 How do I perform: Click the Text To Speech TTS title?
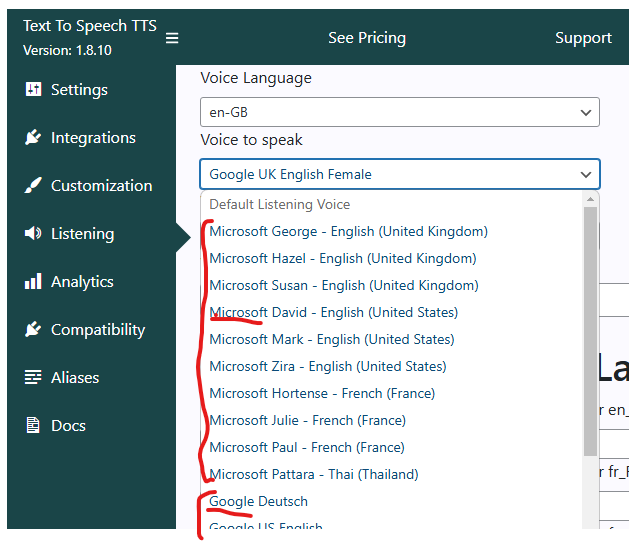[89, 26]
